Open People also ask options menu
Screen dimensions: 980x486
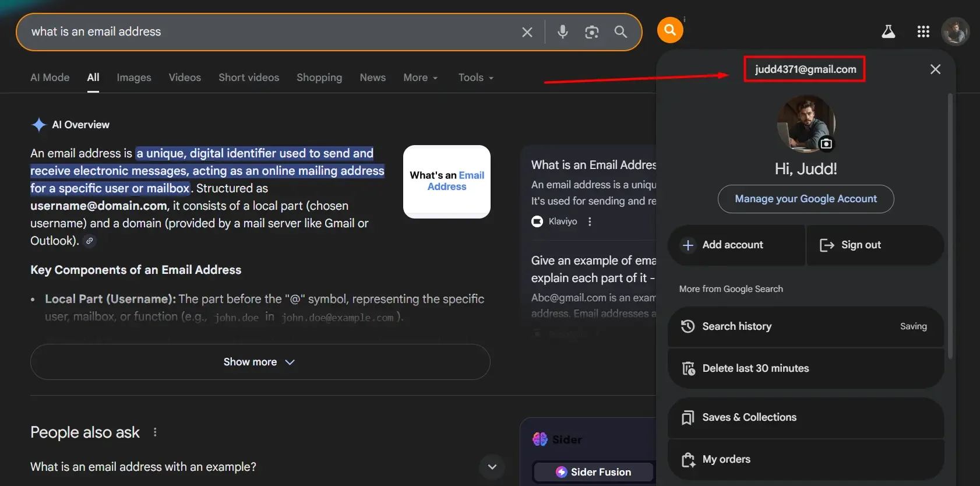[155, 432]
